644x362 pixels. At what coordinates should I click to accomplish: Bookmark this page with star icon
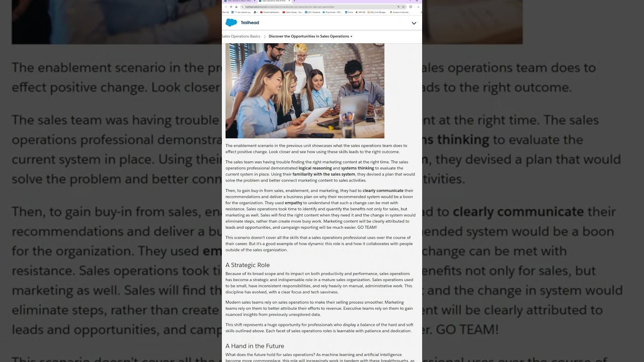pyautogui.click(x=404, y=7)
